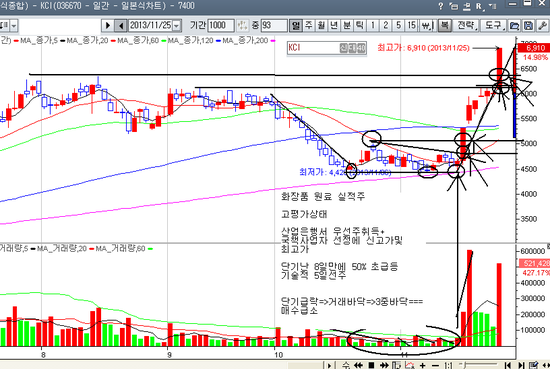Zoom in with the plus button
The height and width of the screenshot is (369, 550).
(423, 365)
